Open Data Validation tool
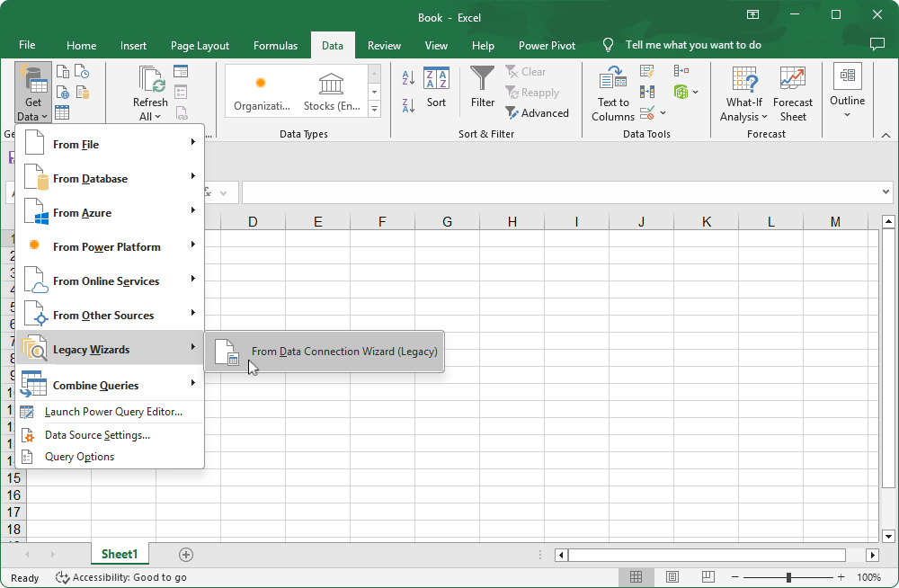The height and width of the screenshot is (588, 899). pos(647,112)
